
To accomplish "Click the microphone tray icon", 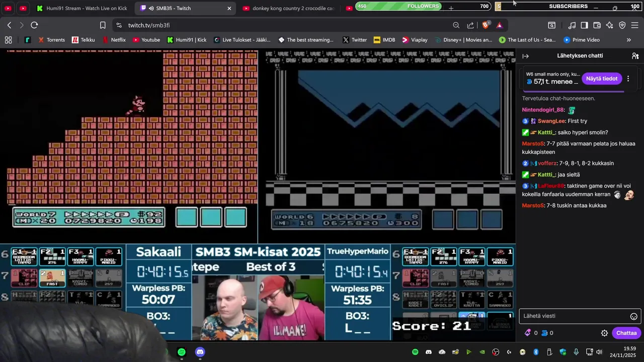I will click(x=576, y=352).
